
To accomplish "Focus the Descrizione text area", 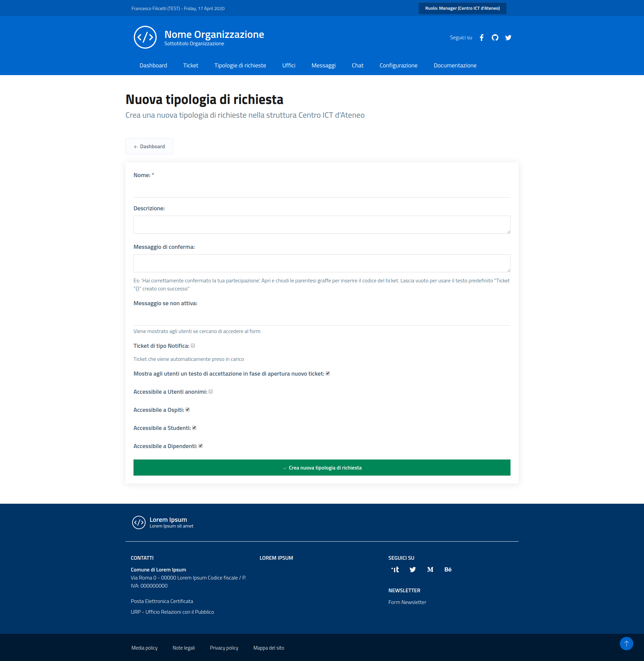I will point(322,224).
